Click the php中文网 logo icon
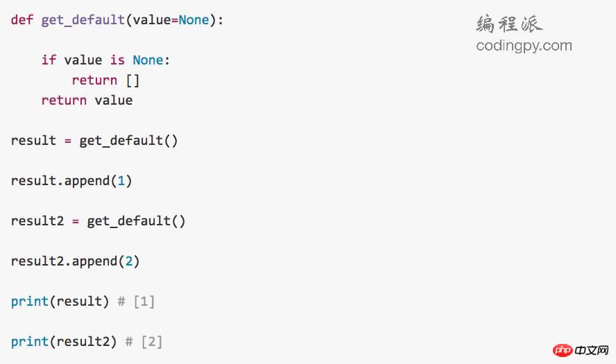Viewport: 616px width, 364px height. pos(563,350)
